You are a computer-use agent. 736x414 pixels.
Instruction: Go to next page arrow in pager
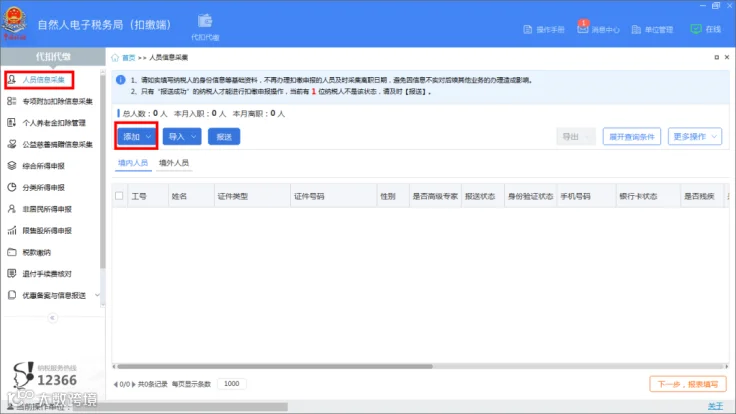(x=134, y=384)
